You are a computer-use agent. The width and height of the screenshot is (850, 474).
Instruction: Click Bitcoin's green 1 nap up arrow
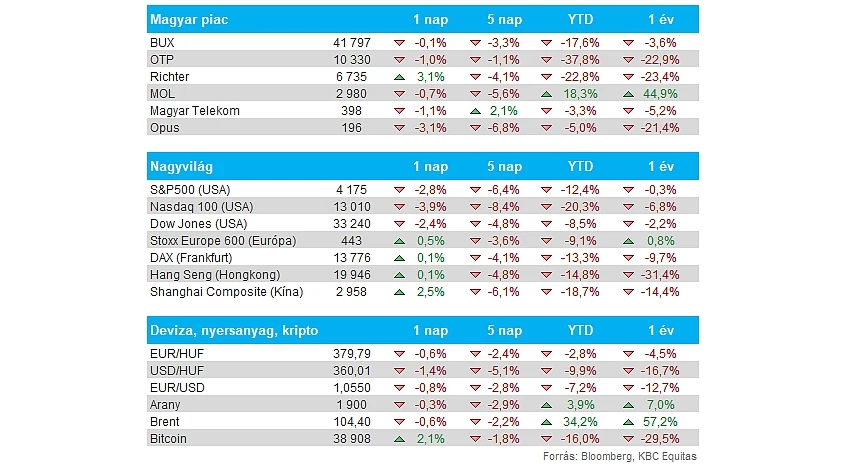click(x=400, y=439)
